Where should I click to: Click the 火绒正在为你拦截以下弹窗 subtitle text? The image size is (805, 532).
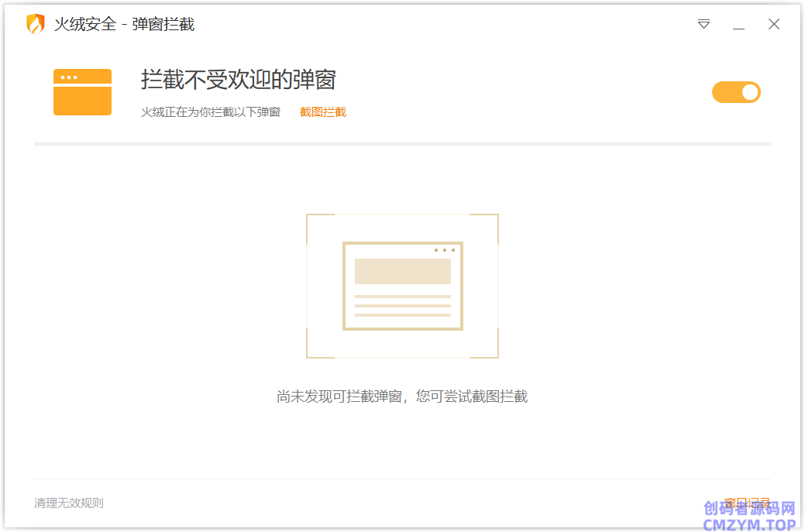[210, 112]
